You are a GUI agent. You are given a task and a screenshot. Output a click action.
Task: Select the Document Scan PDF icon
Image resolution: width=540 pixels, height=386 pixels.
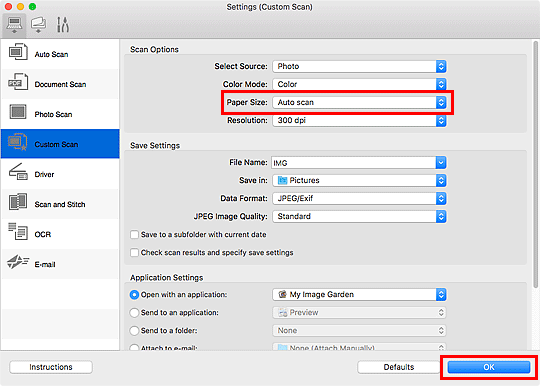coord(18,82)
